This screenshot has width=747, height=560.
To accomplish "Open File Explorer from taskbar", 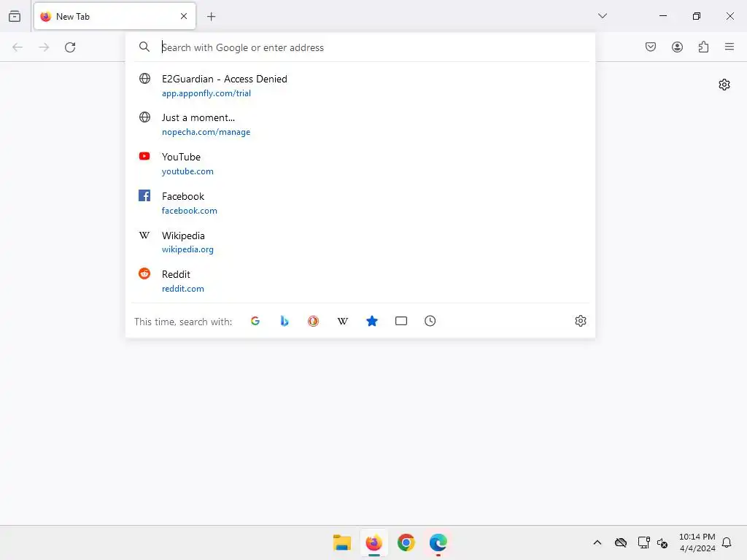I will (342, 542).
